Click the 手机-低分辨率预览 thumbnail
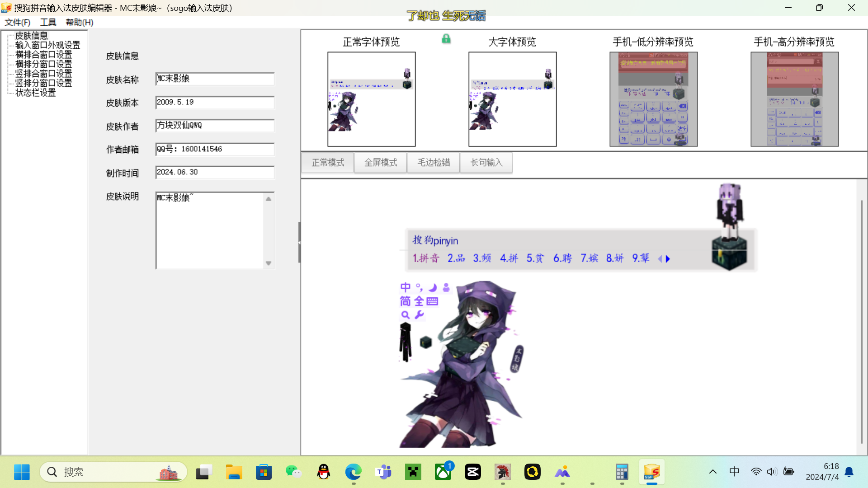868x488 pixels. [x=654, y=99]
